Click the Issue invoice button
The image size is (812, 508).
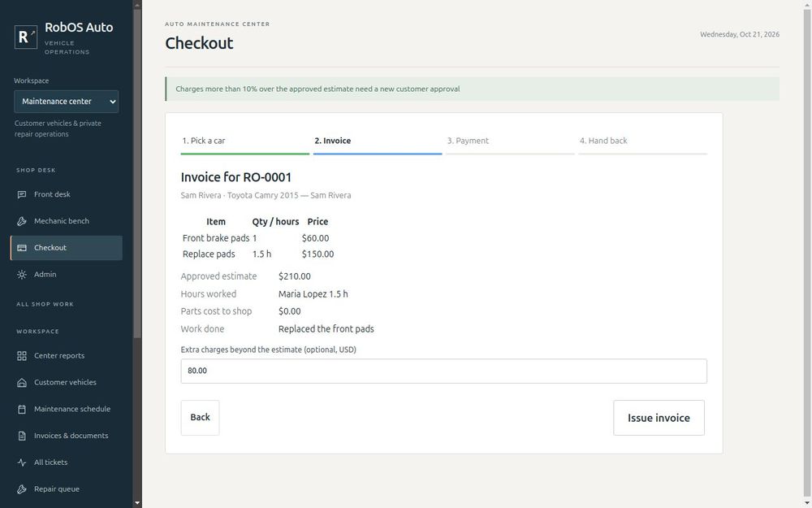coord(659,418)
